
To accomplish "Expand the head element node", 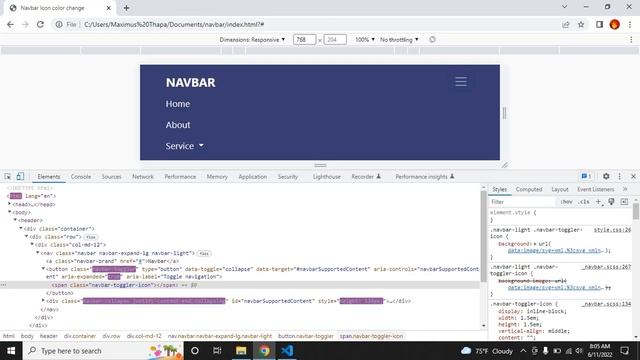I will [x=9, y=204].
